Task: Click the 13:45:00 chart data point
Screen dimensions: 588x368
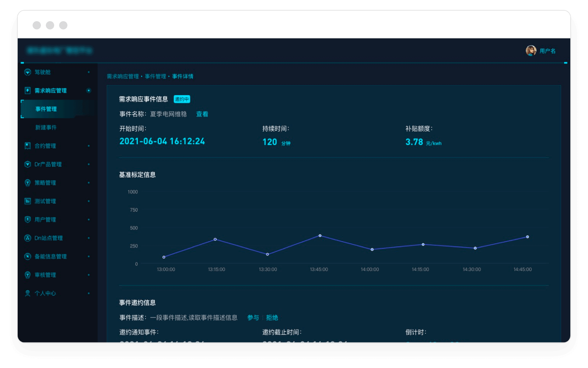Action: pyautogui.click(x=320, y=236)
